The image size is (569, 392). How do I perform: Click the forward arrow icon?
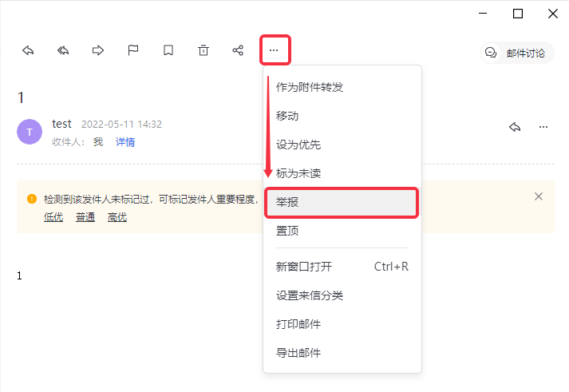[x=97, y=50]
